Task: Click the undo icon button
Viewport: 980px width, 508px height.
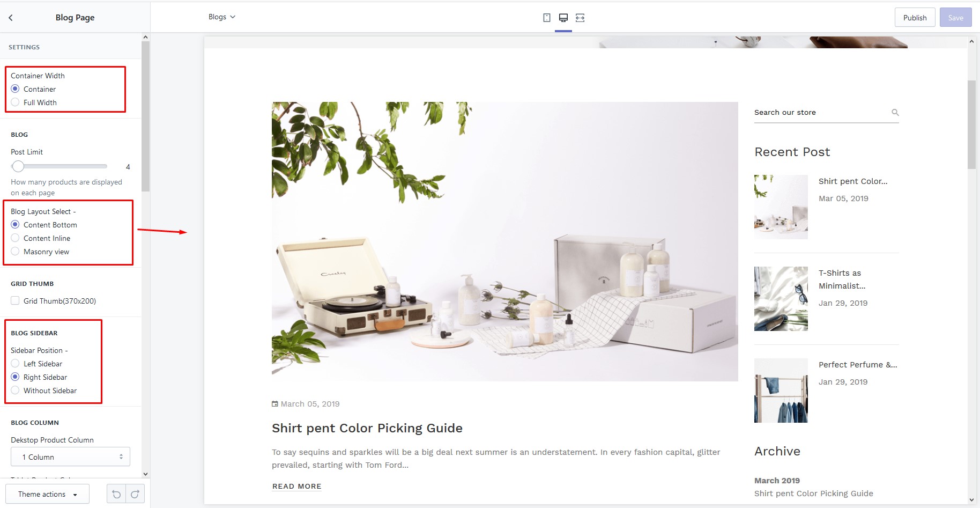Action: tap(116, 494)
